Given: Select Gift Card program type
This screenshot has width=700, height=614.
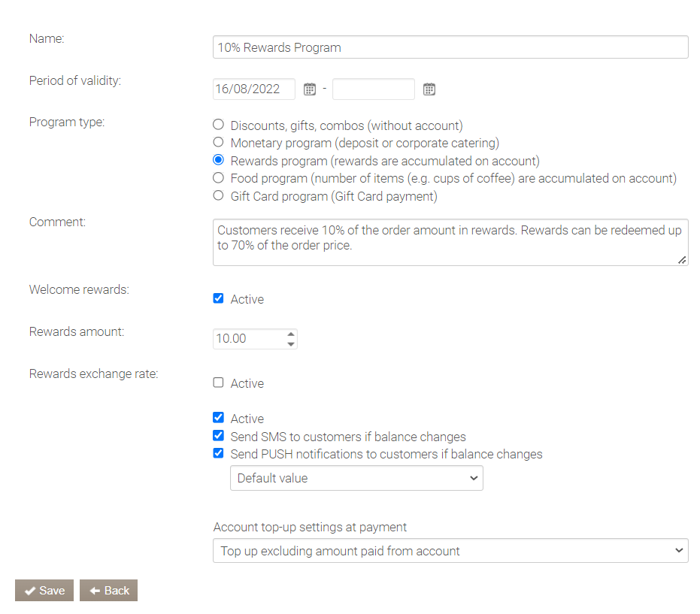Looking at the screenshot, I should 219,195.
